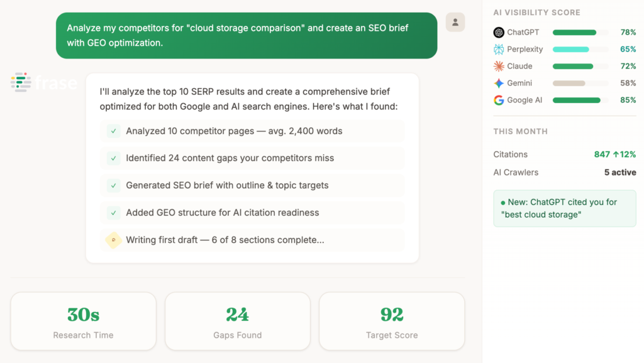Open the user avatar icon above the prompt
This screenshot has width=644, height=363.
click(x=455, y=22)
